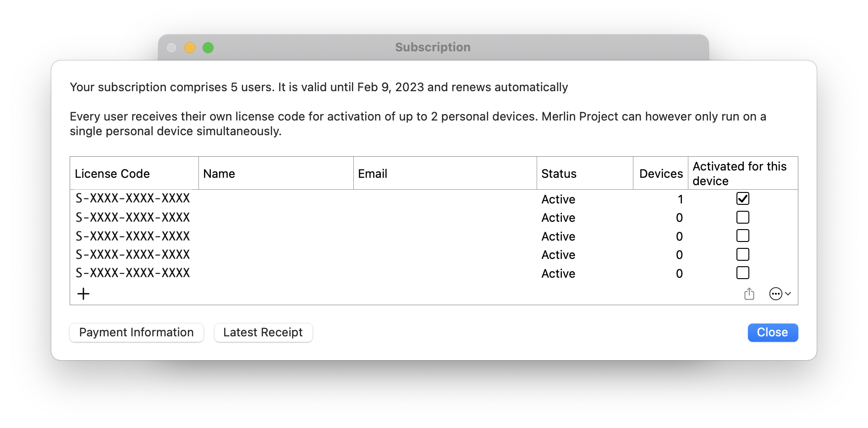The width and height of the screenshot is (868, 428).
Task: Click the Email column header
Action: pos(373,173)
